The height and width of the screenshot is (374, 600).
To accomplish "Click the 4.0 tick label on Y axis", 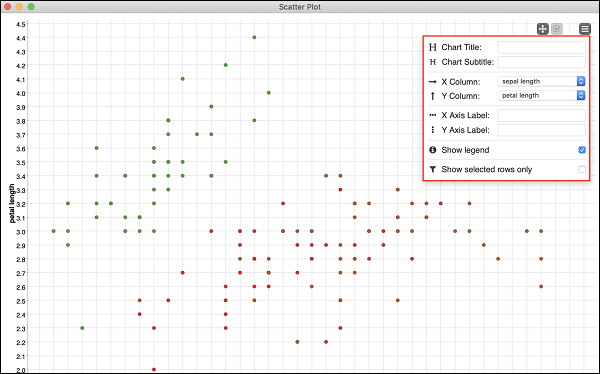I will [x=21, y=93].
